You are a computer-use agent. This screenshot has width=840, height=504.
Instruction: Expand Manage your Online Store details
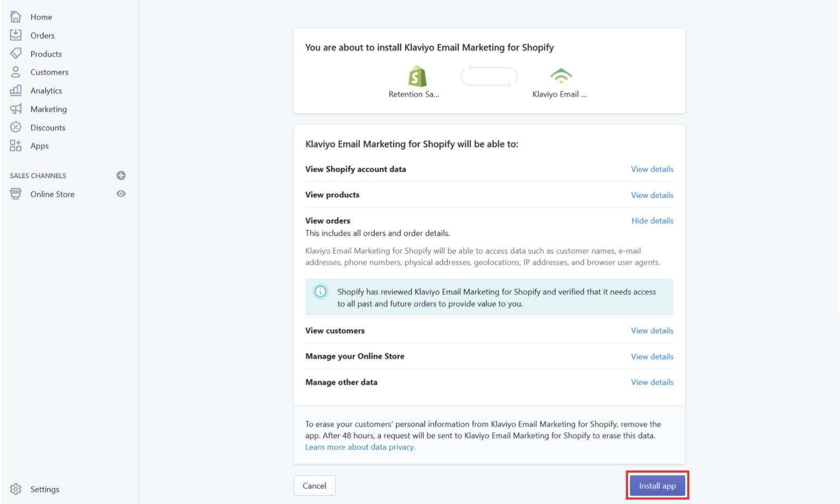click(652, 357)
